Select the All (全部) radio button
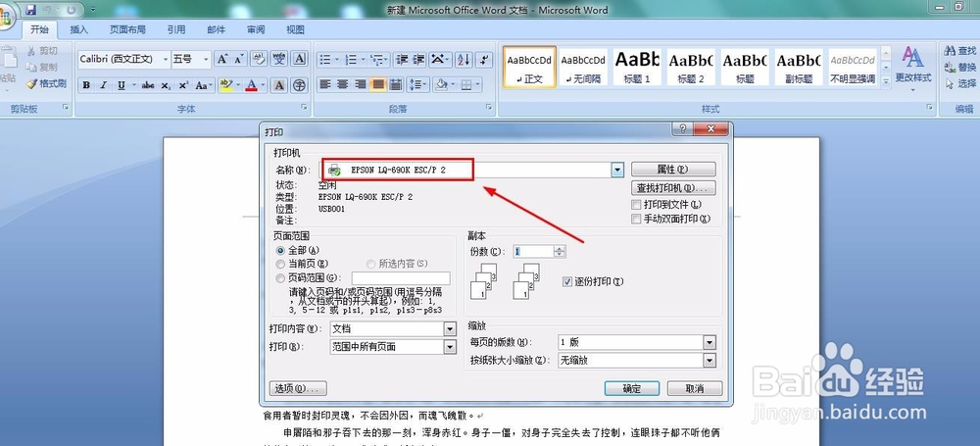The width and height of the screenshot is (980, 446). [x=280, y=250]
